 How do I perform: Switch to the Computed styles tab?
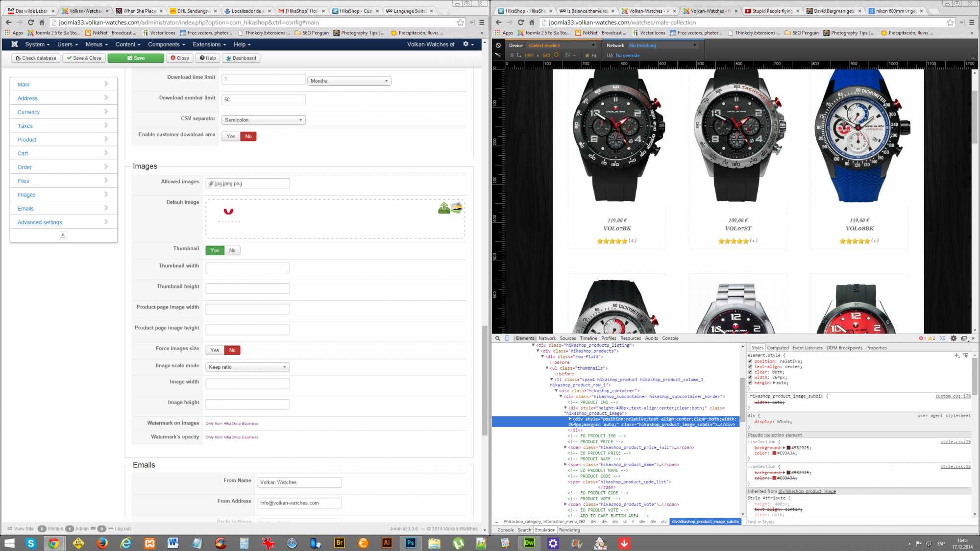pyautogui.click(x=778, y=348)
